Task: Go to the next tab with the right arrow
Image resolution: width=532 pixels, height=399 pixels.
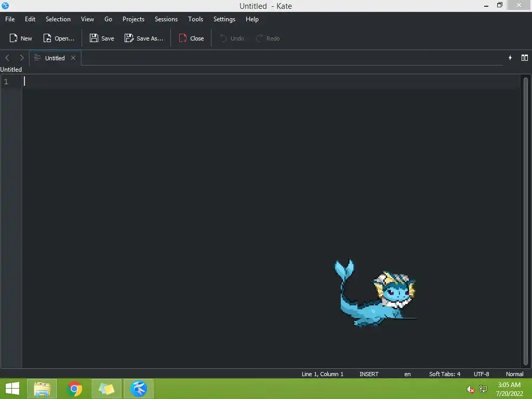Action: pyautogui.click(x=22, y=58)
